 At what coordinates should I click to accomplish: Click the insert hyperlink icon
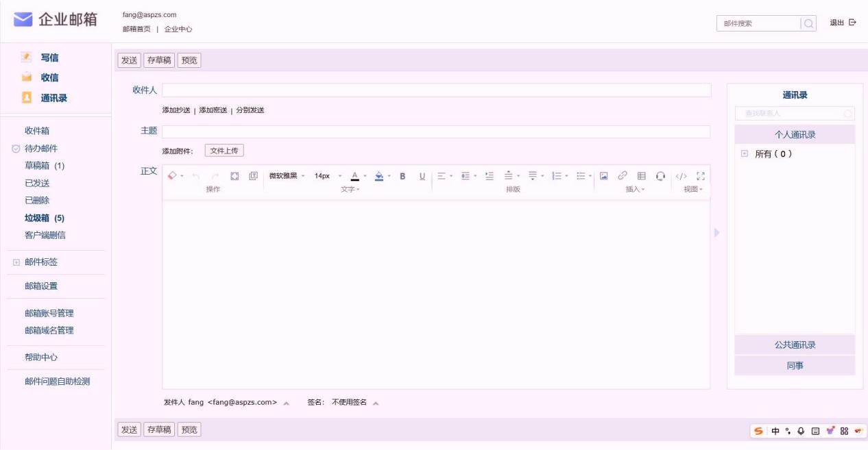pos(623,176)
